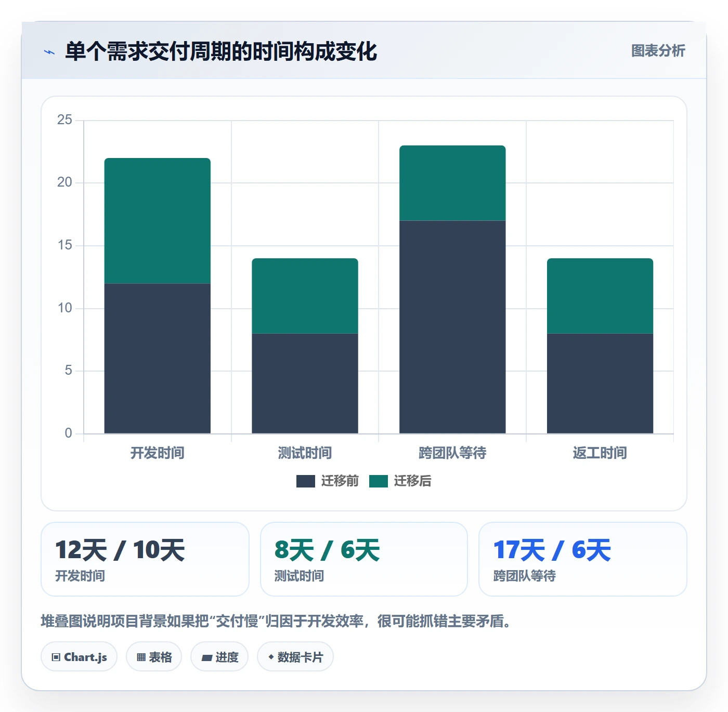Viewport: 728px width, 712px height.
Task: Open the 12天 / 10天 开发时间 stat card
Action: pyautogui.click(x=145, y=559)
